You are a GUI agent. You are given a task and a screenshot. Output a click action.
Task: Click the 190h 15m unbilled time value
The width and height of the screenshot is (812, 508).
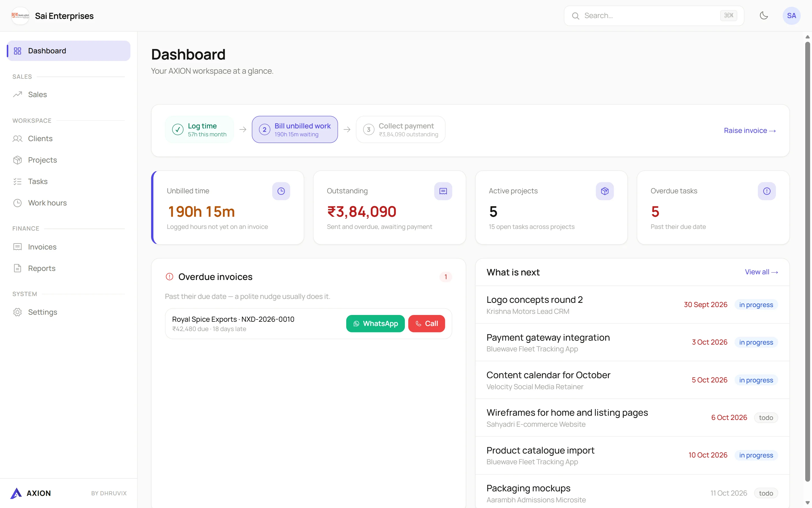click(x=201, y=212)
